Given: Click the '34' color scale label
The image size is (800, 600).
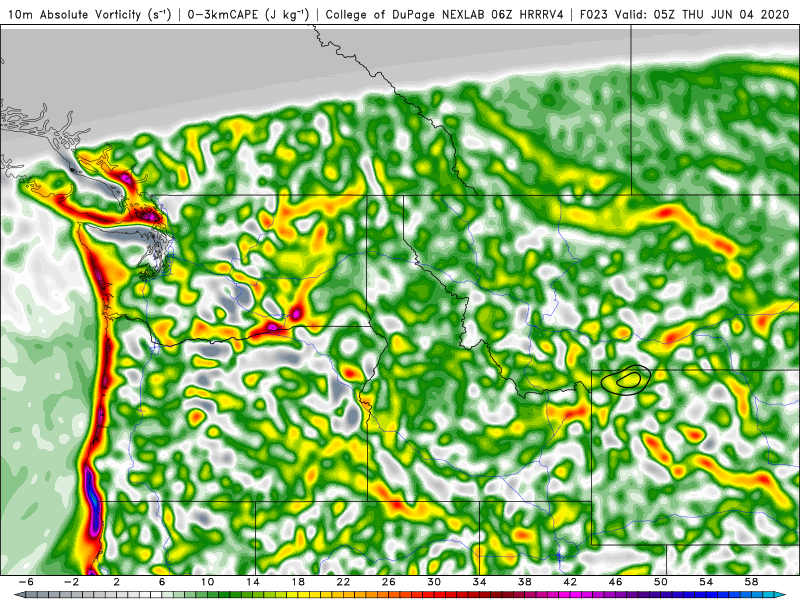Looking at the screenshot, I should [480, 582].
